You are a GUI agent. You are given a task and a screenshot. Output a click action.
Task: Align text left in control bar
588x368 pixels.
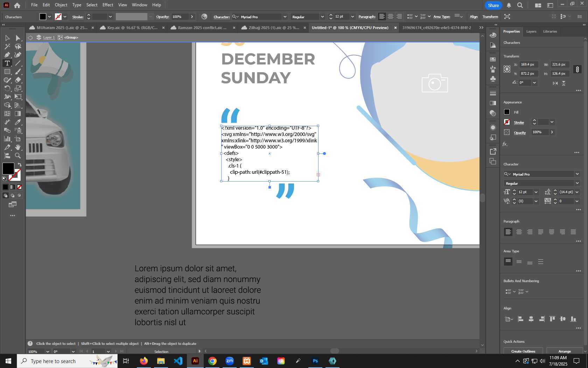point(382,16)
